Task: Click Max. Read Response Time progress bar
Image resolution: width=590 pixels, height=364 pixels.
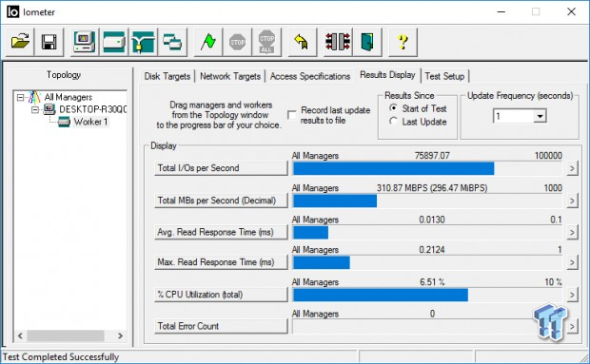Action: tap(427, 262)
